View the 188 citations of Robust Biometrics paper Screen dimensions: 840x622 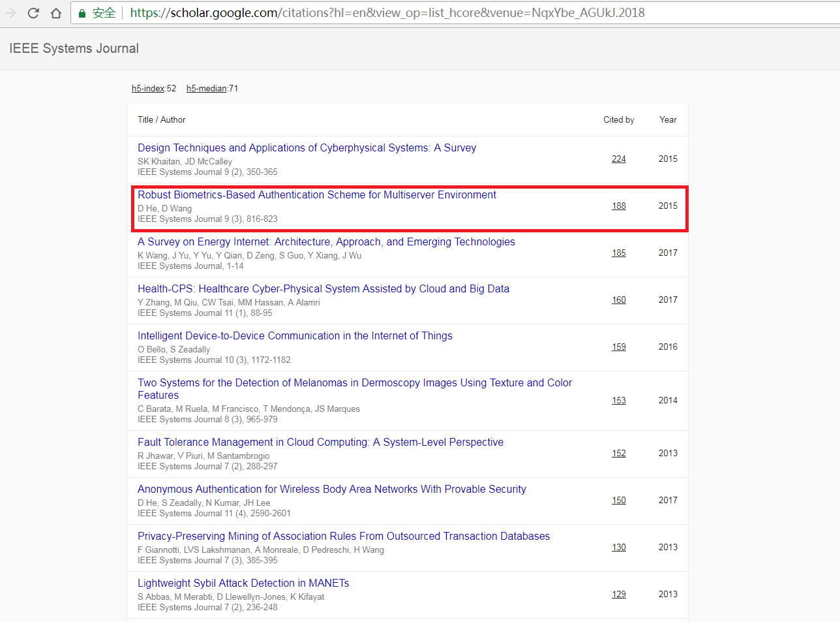click(x=619, y=206)
